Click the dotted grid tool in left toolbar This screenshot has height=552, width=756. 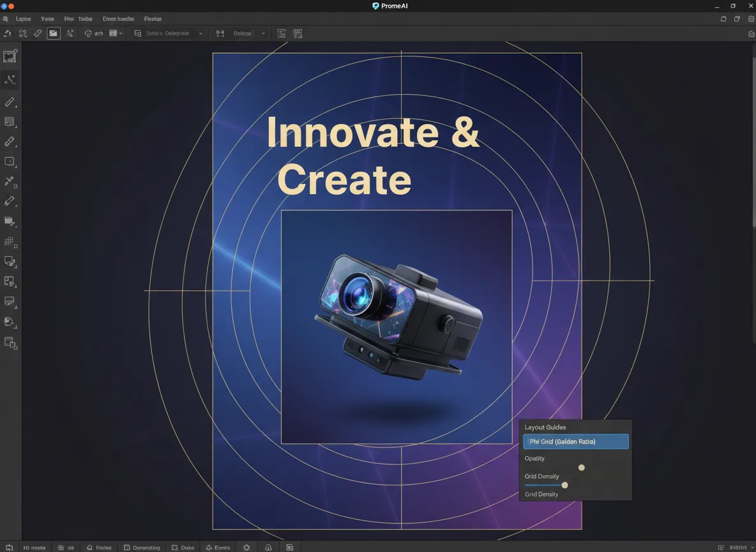point(10,241)
